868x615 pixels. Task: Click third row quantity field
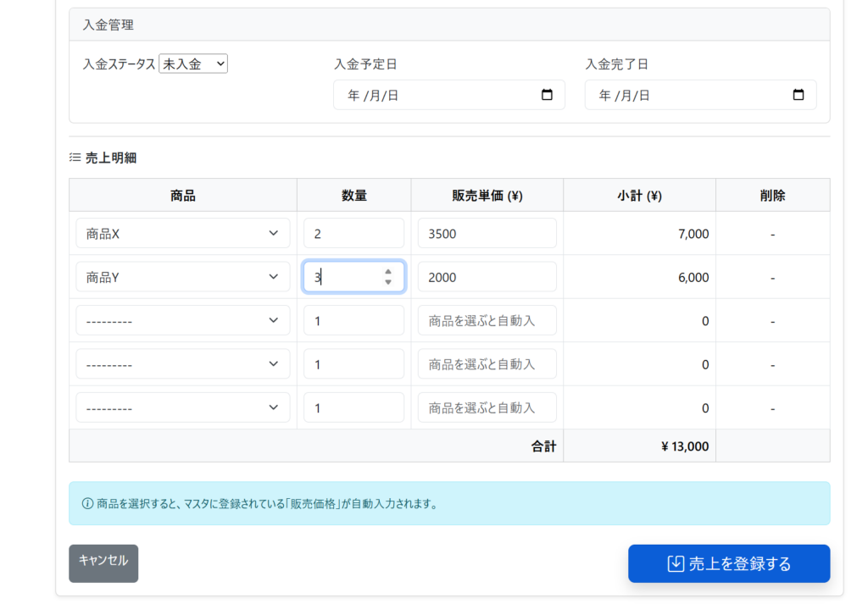[x=353, y=320]
